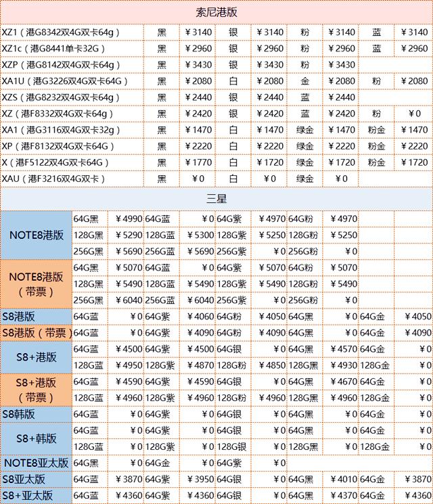Select the XZ（港F8332双4G双卡64g）model cell
433x504 pixels.
click(x=72, y=114)
